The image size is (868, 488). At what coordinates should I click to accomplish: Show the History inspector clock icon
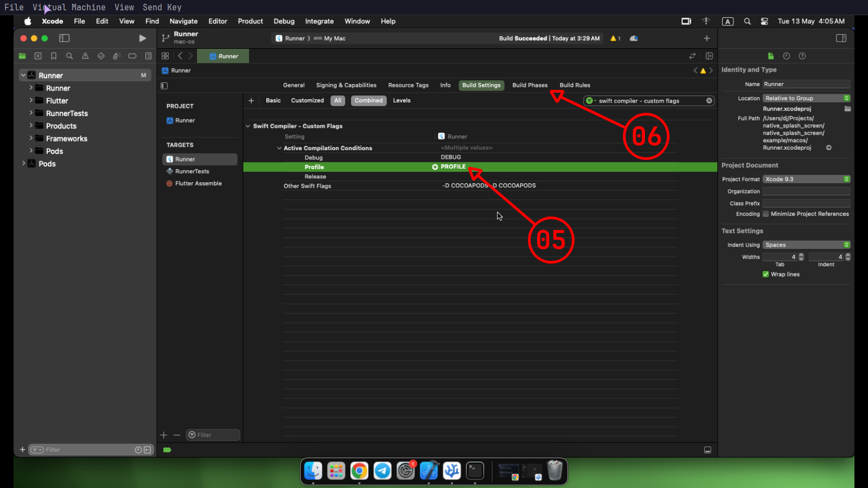pos(787,56)
